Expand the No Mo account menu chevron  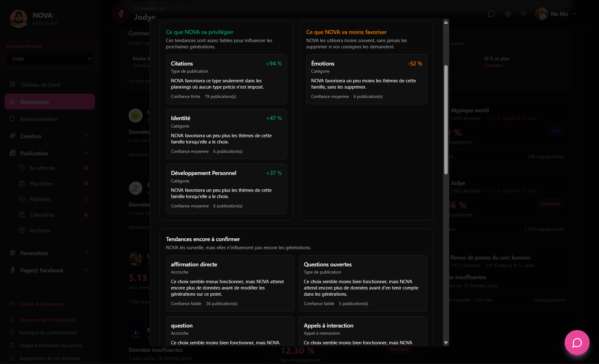coord(574,14)
